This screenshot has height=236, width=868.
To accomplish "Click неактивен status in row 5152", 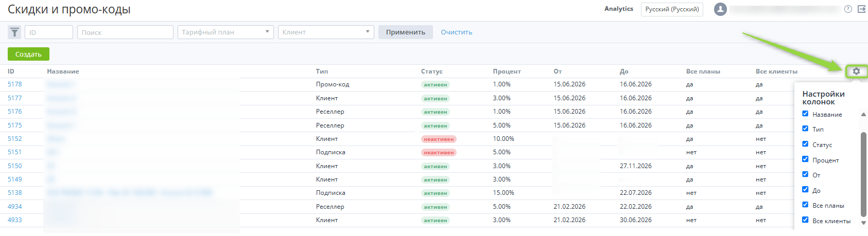I will click(x=439, y=139).
